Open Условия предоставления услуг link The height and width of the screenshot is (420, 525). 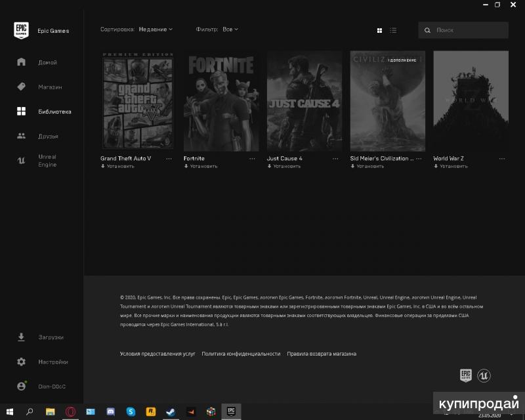[x=157, y=354]
